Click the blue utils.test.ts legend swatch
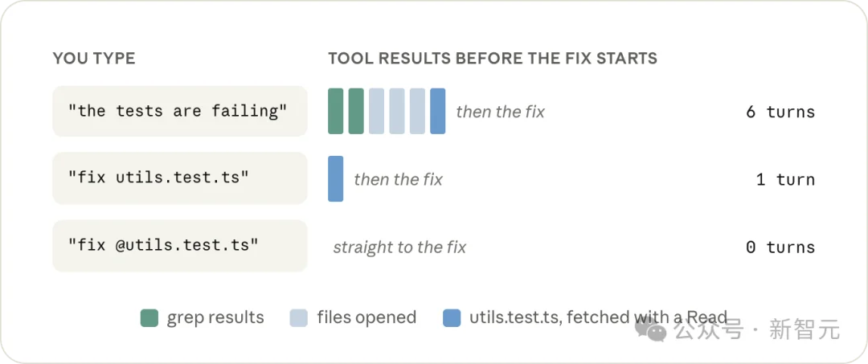This screenshot has width=868, height=364. click(452, 317)
